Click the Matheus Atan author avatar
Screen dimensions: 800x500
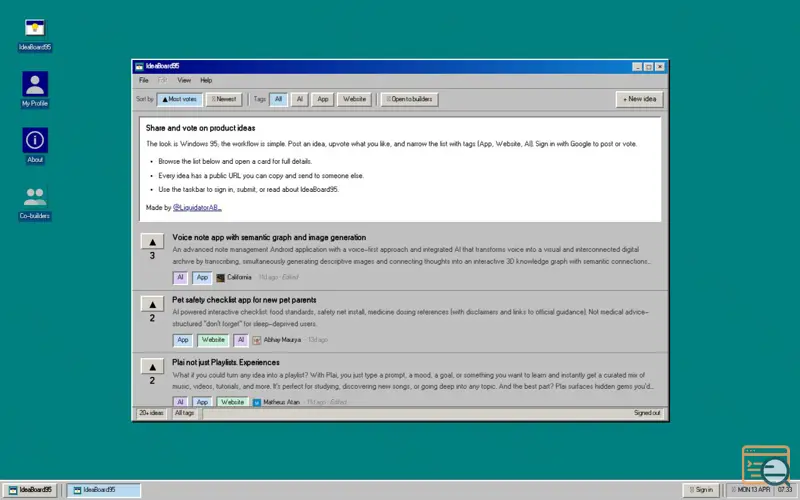(x=257, y=402)
